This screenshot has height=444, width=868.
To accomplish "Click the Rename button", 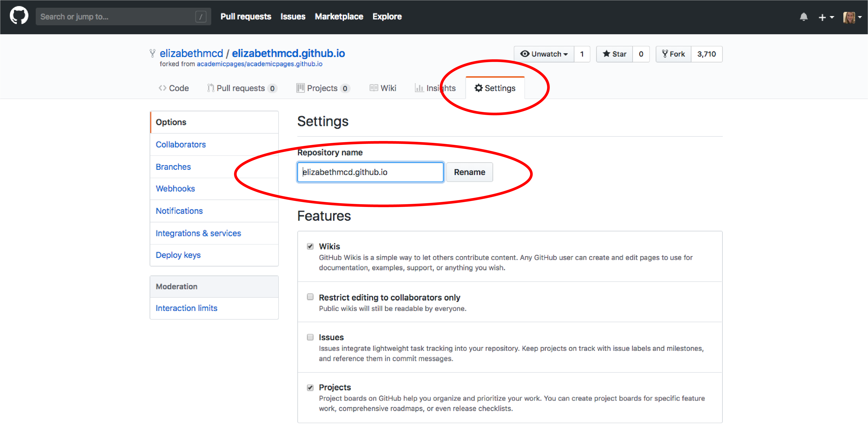I will [x=469, y=172].
